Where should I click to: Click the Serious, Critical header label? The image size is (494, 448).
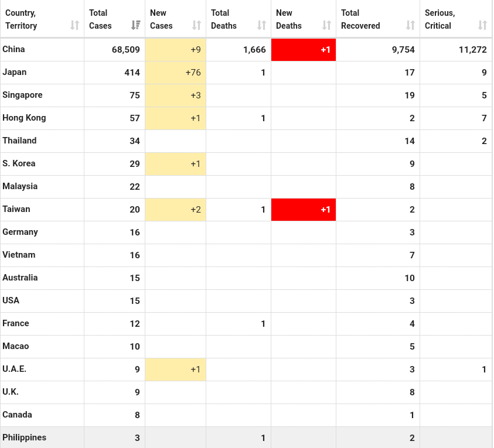[440, 19]
